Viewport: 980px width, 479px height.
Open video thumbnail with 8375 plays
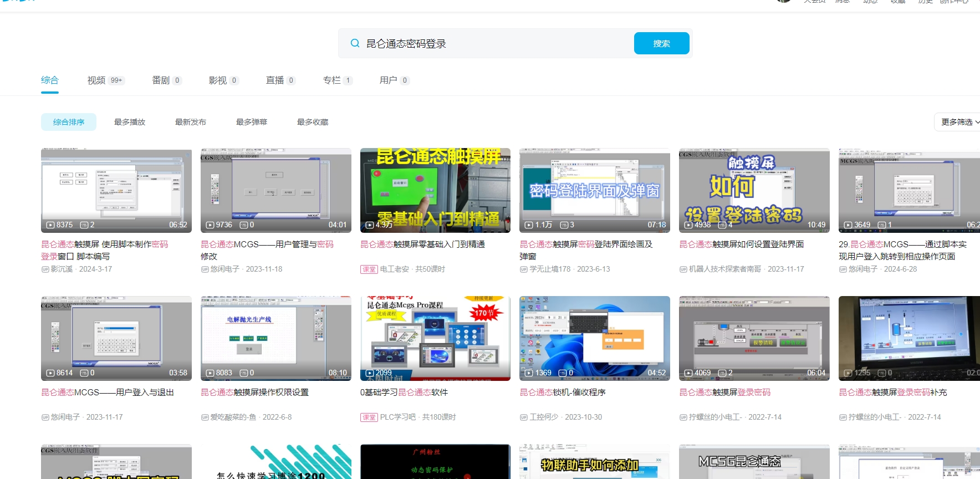116,190
